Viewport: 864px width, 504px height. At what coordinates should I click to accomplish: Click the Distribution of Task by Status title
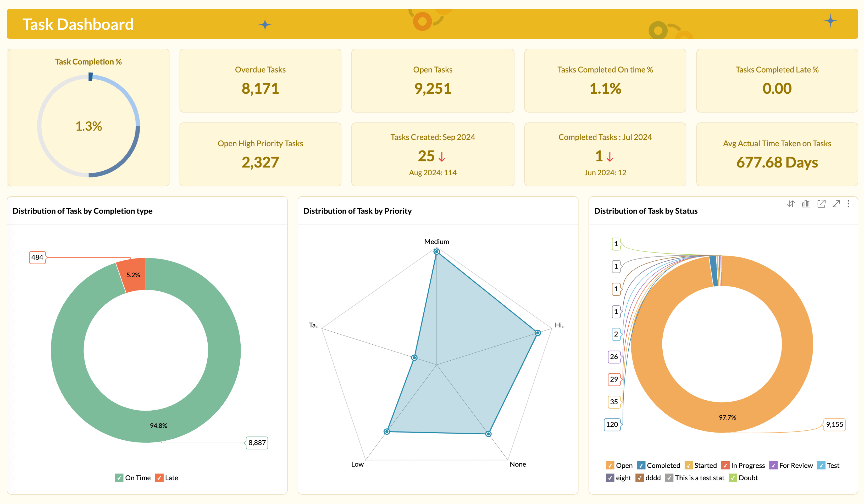tap(646, 211)
